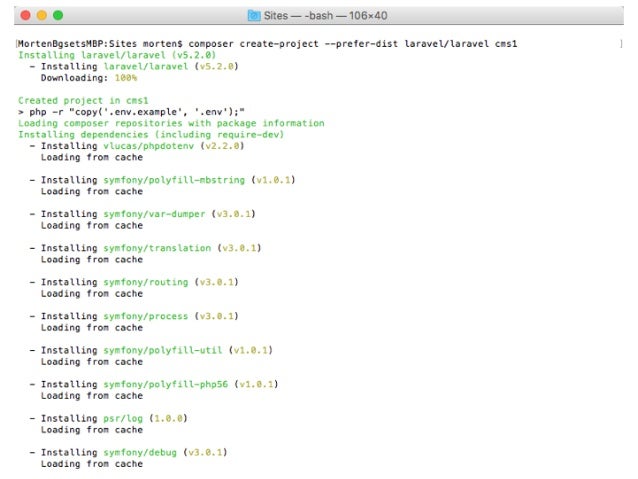Click "symfony/polyfill-mbstring" package name
Viewport: 638px width, 479px height.
174,180
